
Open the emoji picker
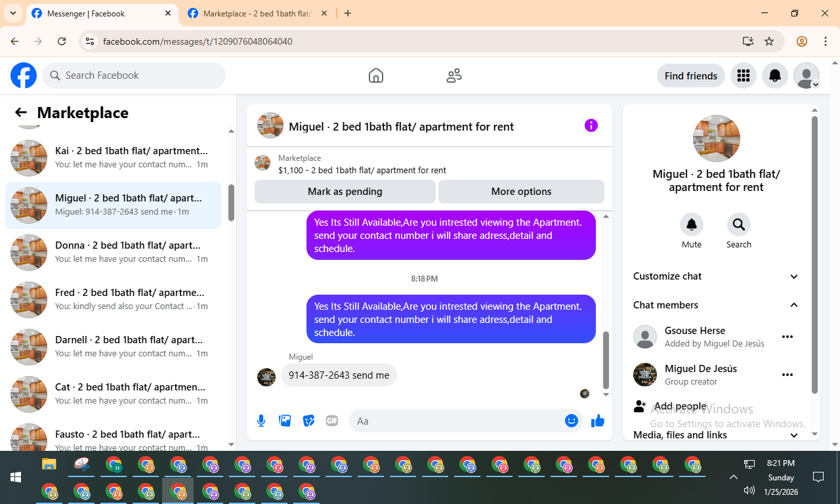point(572,421)
